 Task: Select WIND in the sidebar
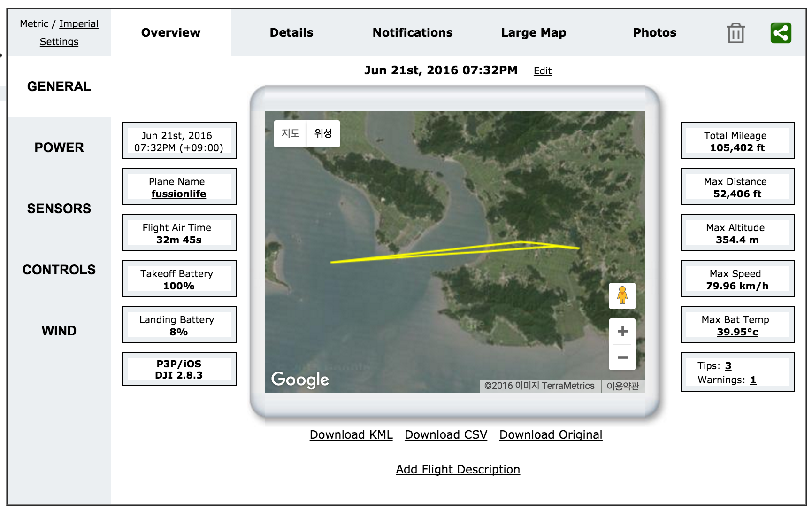coord(59,331)
